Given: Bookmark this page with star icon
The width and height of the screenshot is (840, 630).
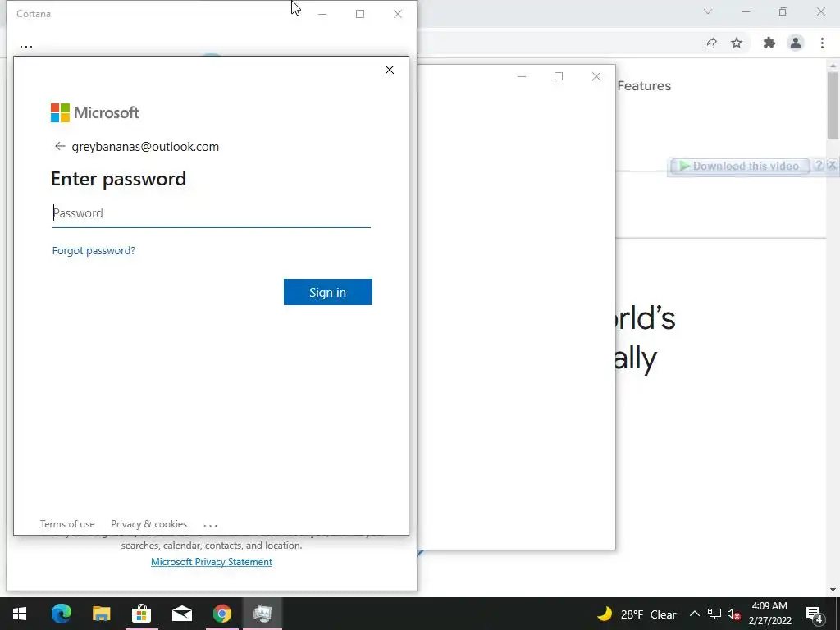Looking at the screenshot, I should point(737,43).
